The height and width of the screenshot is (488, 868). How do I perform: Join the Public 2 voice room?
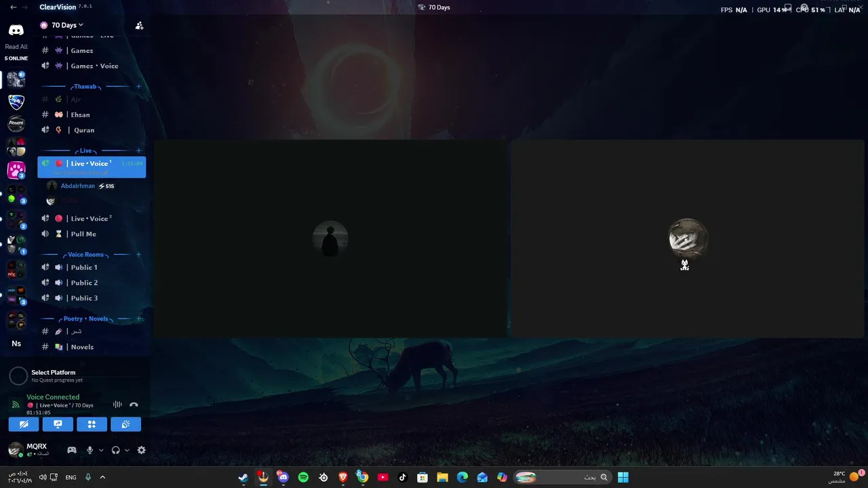(84, 283)
